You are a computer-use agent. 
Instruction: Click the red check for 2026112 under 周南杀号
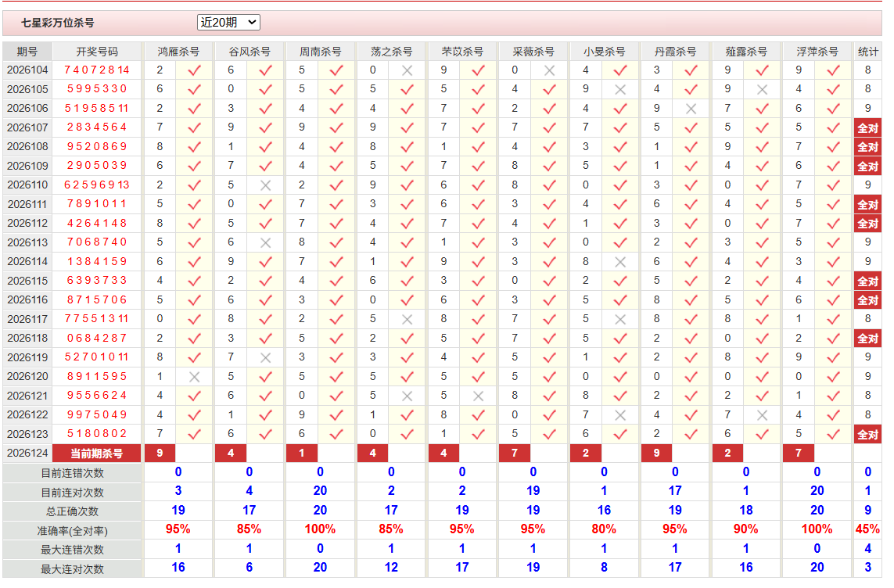[x=336, y=224]
